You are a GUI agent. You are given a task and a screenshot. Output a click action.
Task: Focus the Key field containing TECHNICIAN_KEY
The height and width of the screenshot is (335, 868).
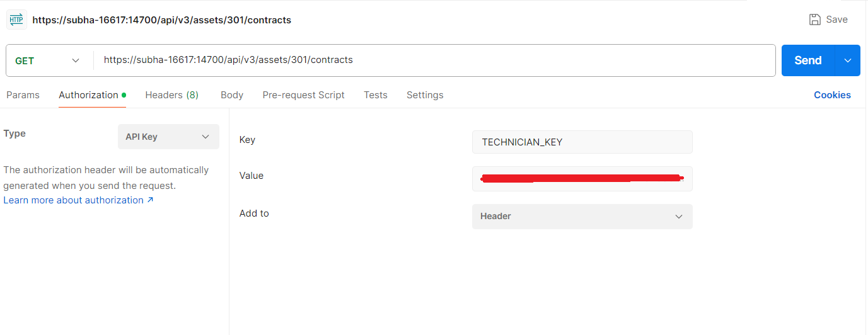582,142
